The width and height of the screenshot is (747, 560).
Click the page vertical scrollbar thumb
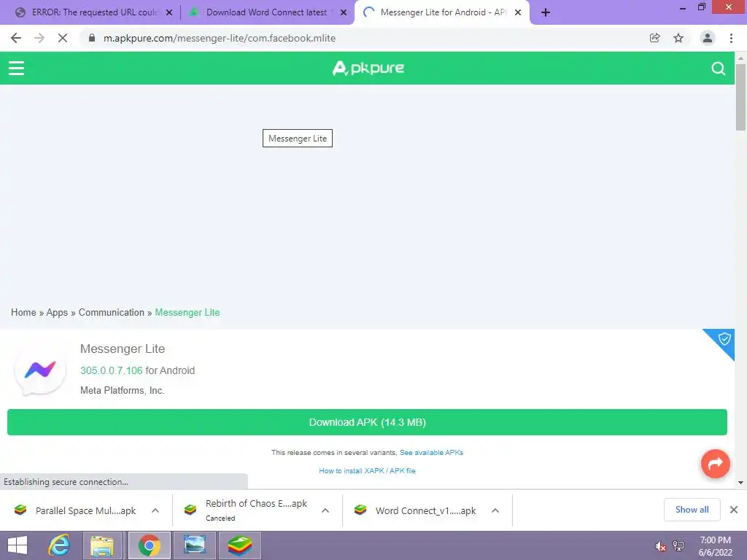[740, 97]
